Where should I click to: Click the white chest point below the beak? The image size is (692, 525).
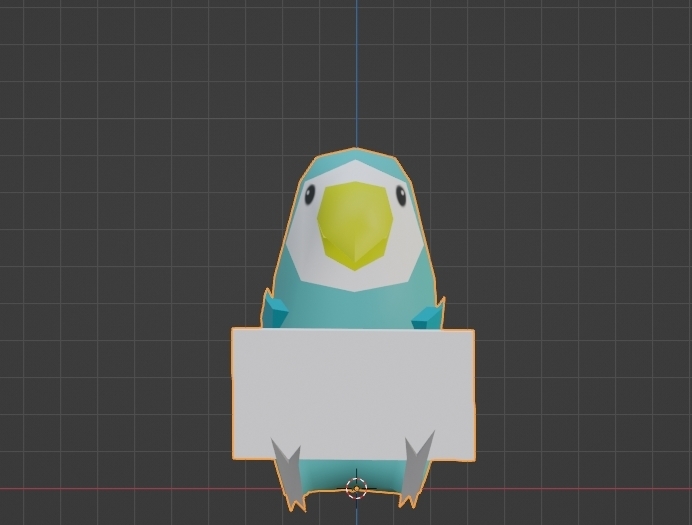click(x=356, y=288)
